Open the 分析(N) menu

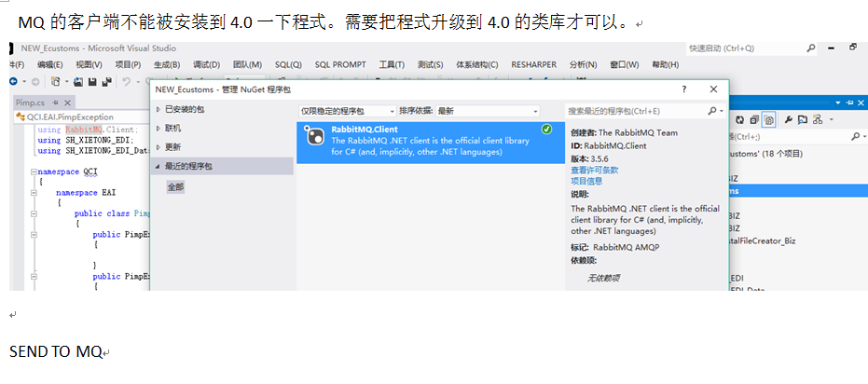[x=583, y=64]
